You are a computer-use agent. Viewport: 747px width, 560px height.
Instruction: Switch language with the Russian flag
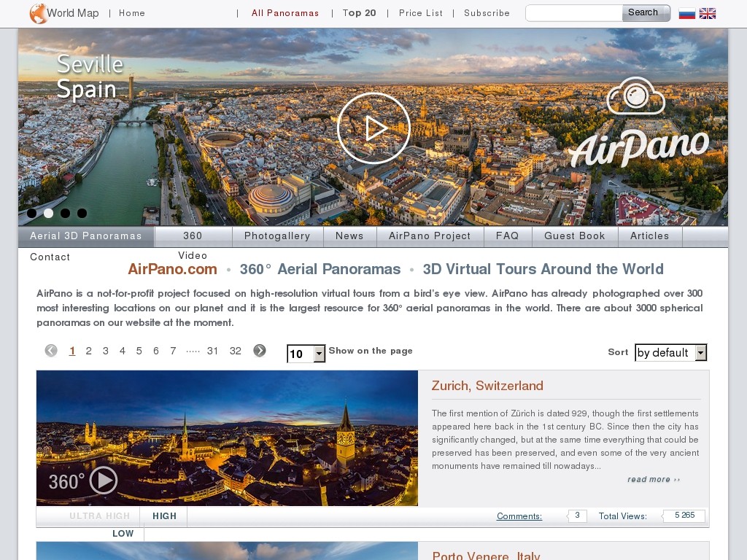point(687,13)
